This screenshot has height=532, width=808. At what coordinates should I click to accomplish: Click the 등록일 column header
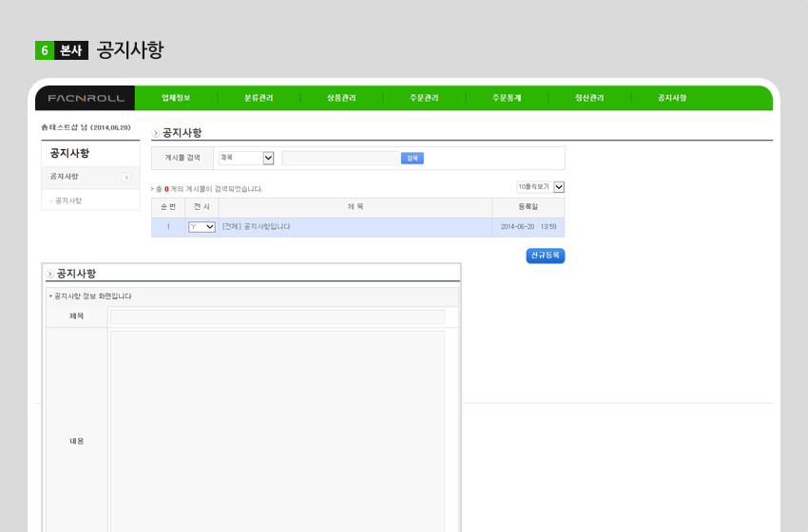click(529, 206)
